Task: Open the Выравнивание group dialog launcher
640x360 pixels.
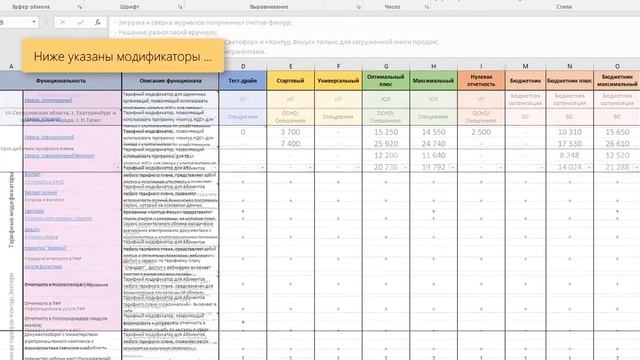Action: tap(358, 7)
